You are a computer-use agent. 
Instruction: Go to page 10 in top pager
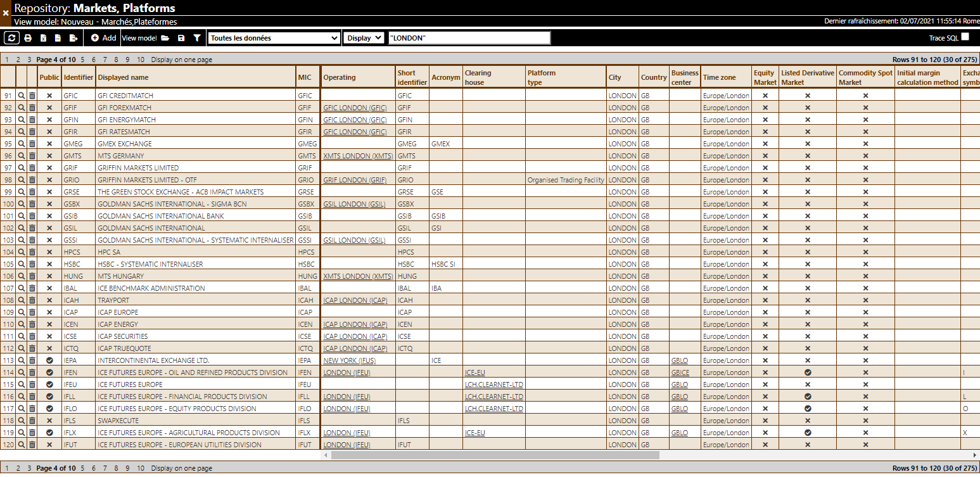coord(141,60)
